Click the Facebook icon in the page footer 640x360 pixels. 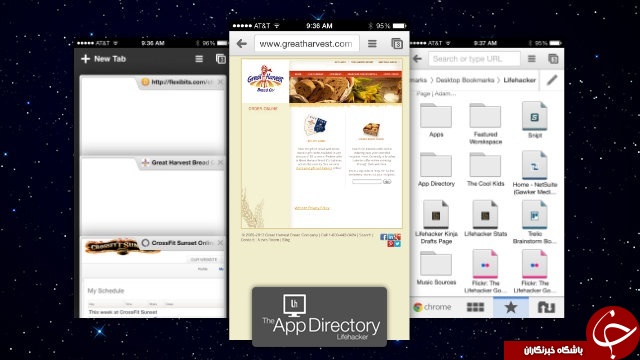click(x=383, y=237)
